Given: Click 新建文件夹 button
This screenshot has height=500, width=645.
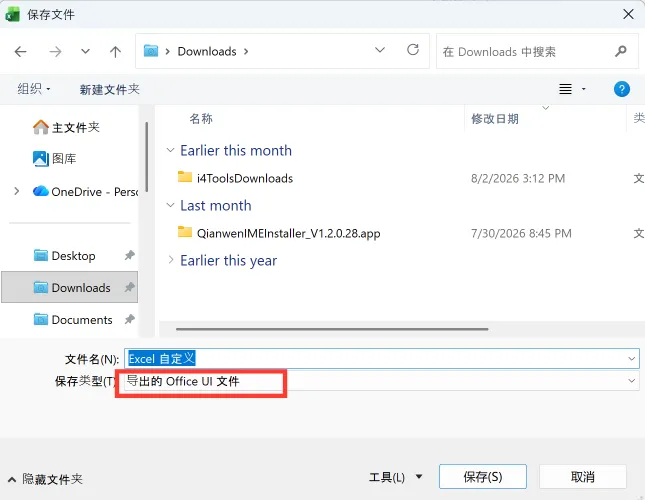Looking at the screenshot, I should [109, 89].
